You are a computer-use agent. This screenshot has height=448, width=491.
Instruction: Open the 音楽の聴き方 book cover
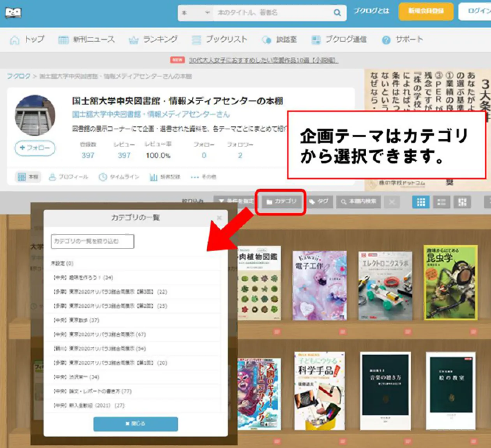point(385,391)
